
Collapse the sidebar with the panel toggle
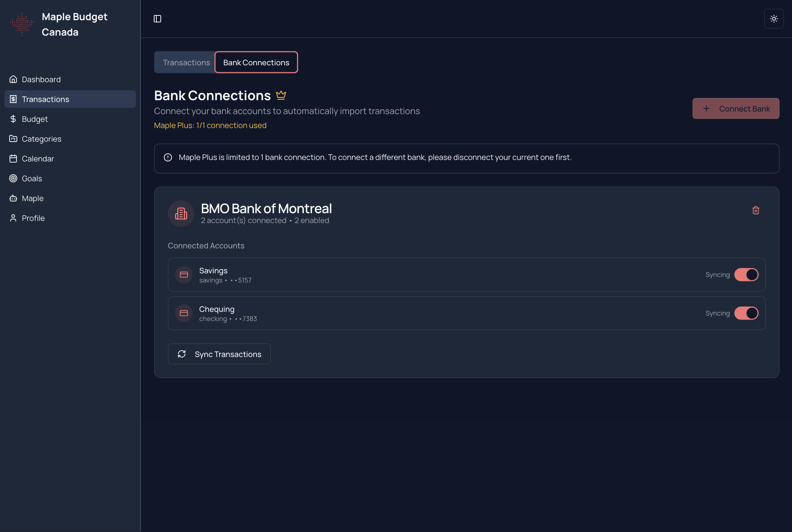157,19
